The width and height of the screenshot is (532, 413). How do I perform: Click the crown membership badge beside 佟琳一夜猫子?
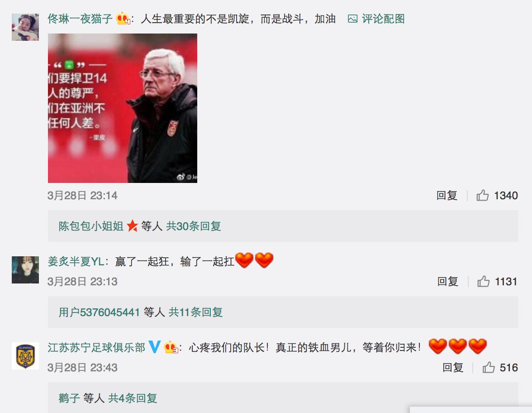click(x=123, y=18)
